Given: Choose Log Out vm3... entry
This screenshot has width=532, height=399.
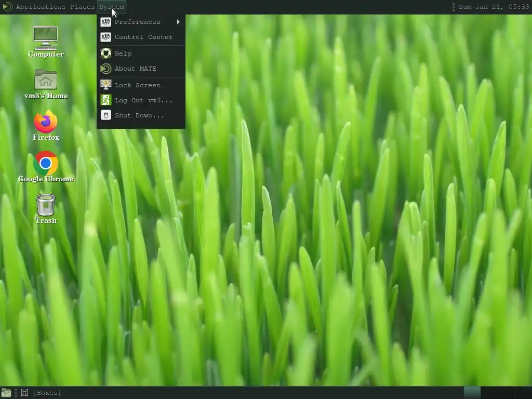Looking at the screenshot, I should 141,100.
